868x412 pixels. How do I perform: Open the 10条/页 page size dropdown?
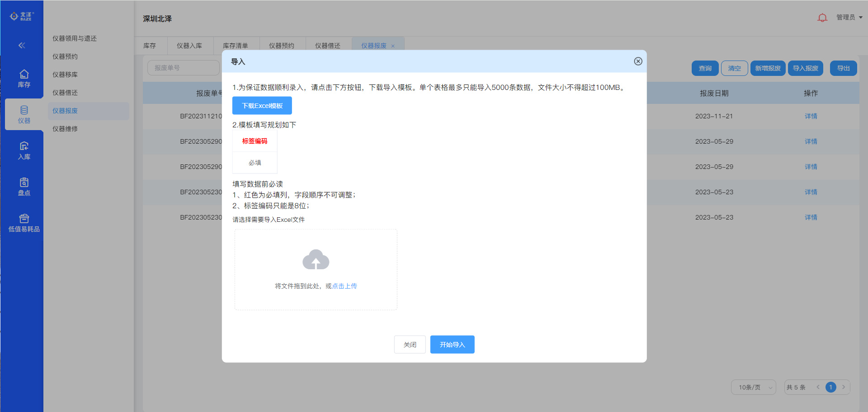tap(754, 387)
